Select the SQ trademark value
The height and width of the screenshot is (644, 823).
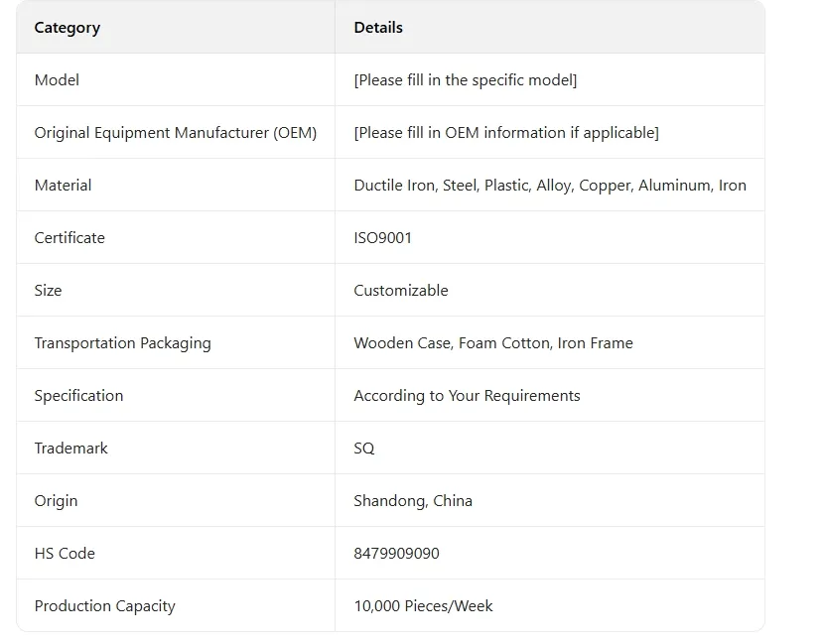pos(364,449)
